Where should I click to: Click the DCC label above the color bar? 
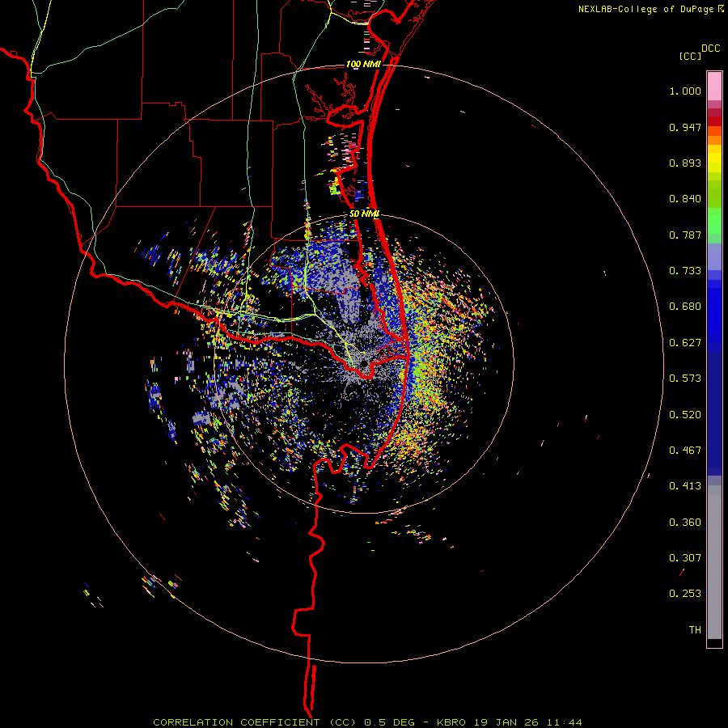pos(710,49)
